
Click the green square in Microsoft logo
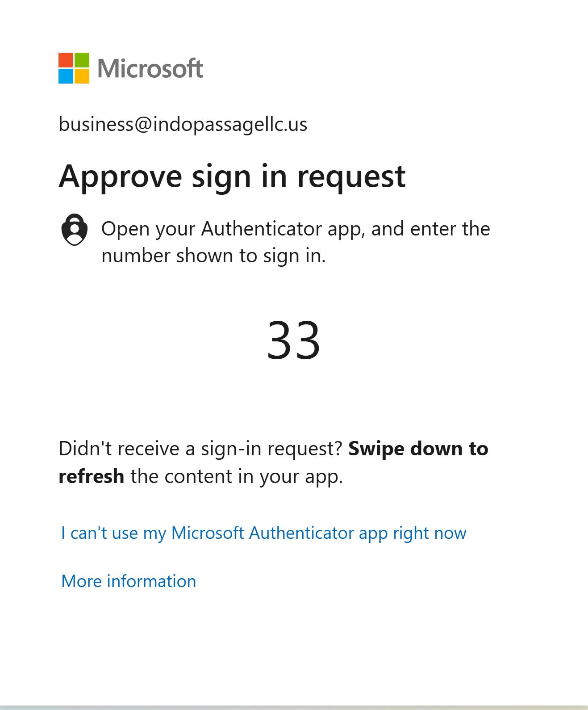click(x=82, y=60)
